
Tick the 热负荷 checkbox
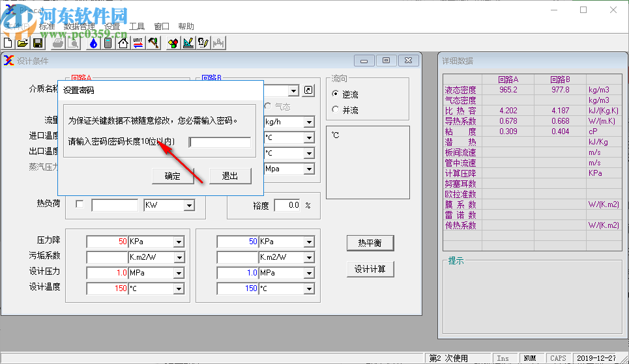(80, 204)
